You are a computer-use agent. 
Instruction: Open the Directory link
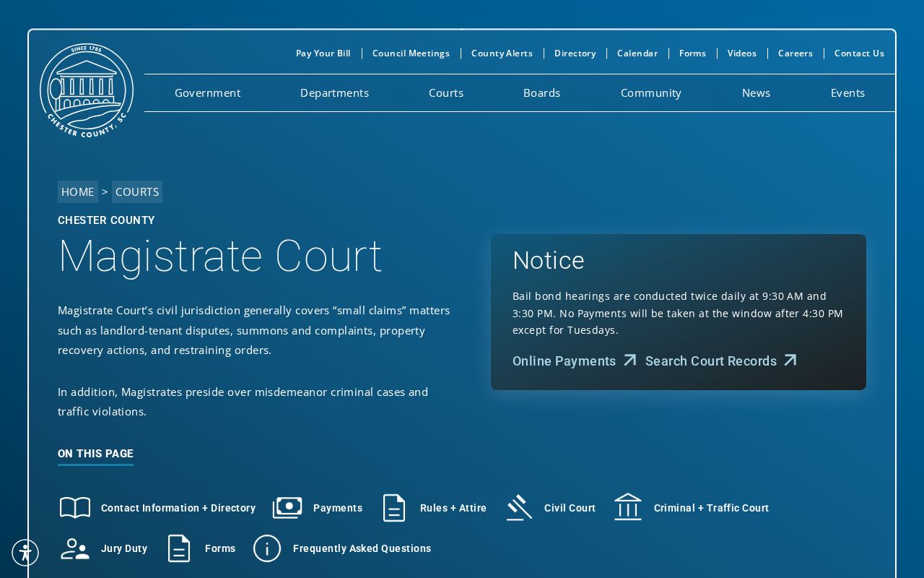575,53
